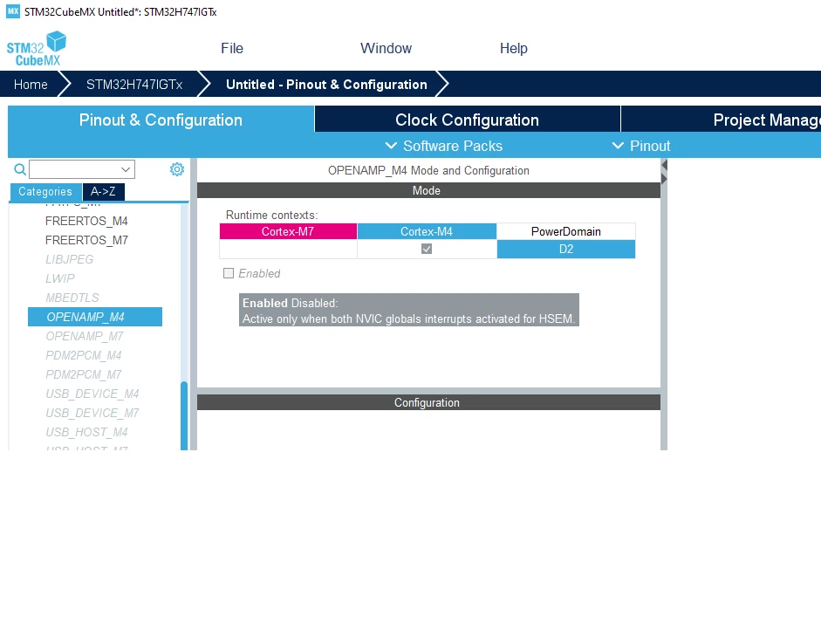Expand the Pinout dropdown
821x644 pixels.
pos(641,146)
